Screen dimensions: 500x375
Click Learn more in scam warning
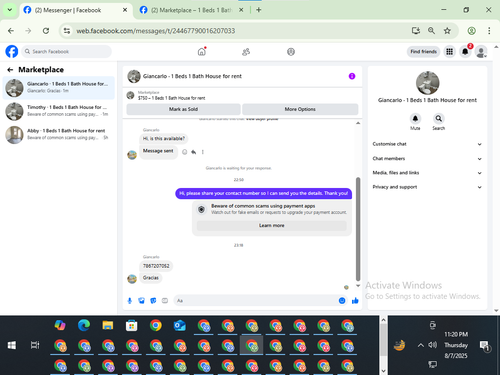pos(272,226)
